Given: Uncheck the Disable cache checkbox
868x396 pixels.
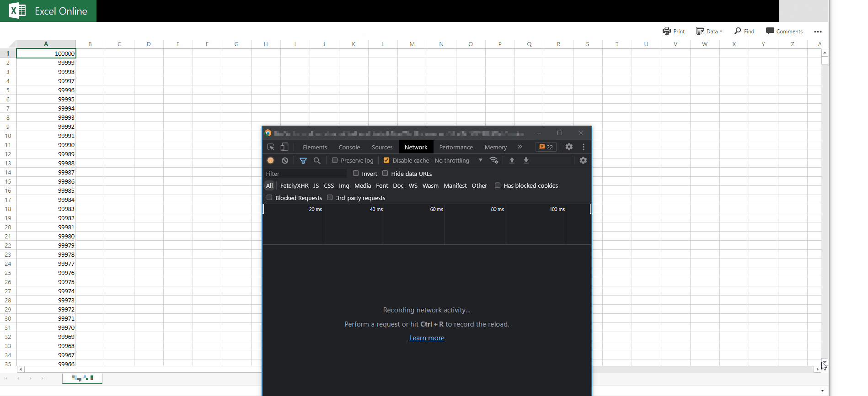Looking at the screenshot, I should click(x=386, y=160).
